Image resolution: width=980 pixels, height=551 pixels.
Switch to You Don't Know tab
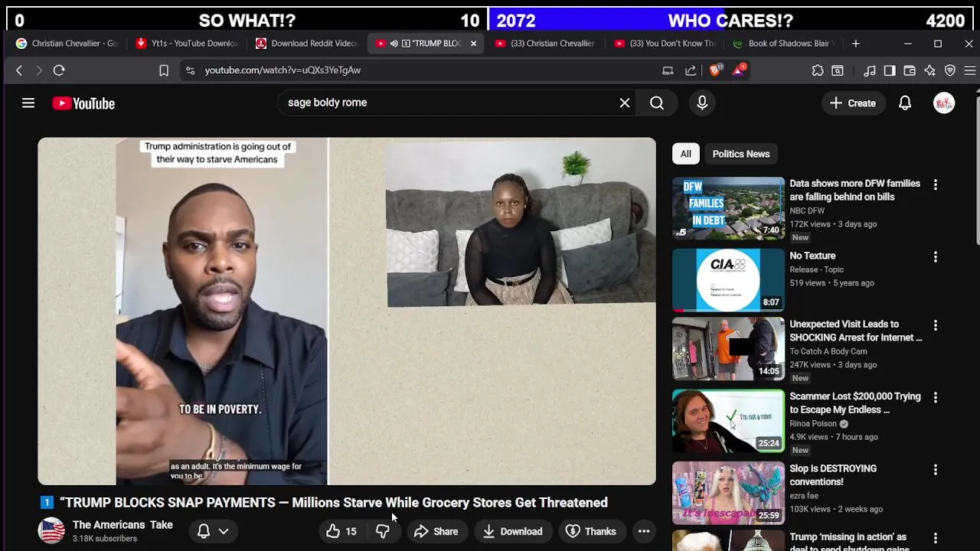pyautogui.click(x=665, y=44)
